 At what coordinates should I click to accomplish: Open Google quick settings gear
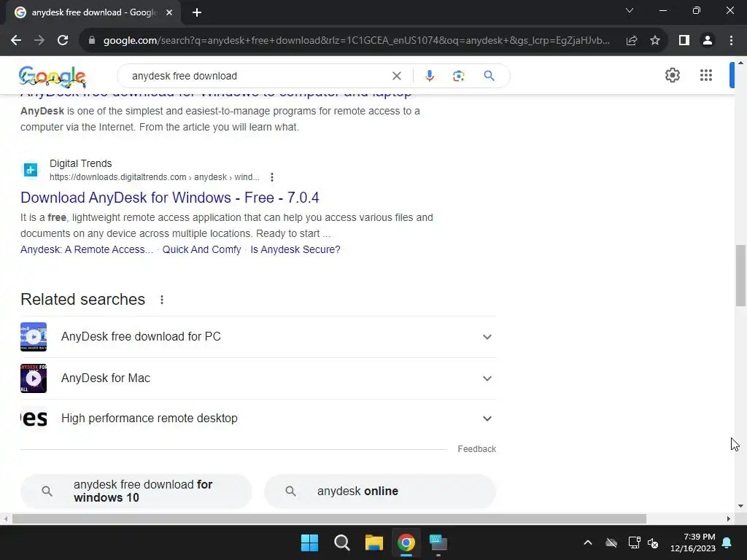tap(672, 75)
